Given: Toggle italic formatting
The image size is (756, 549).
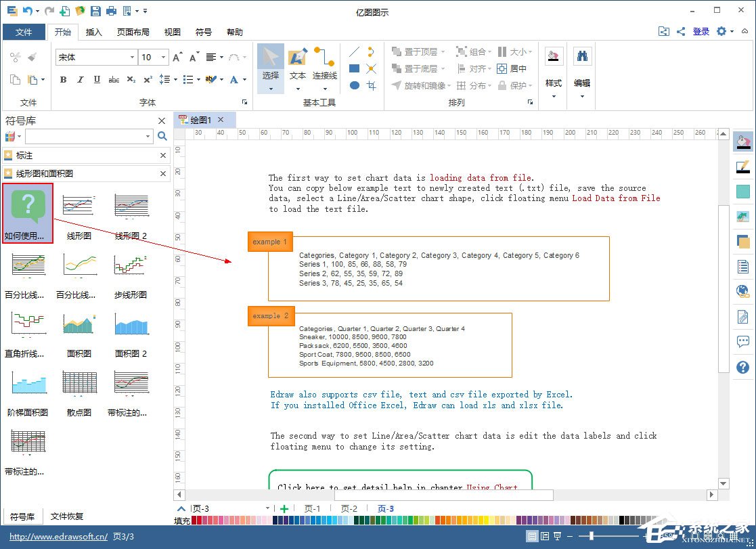Looking at the screenshot, I should pyautogui.click(x=81, y=80).
